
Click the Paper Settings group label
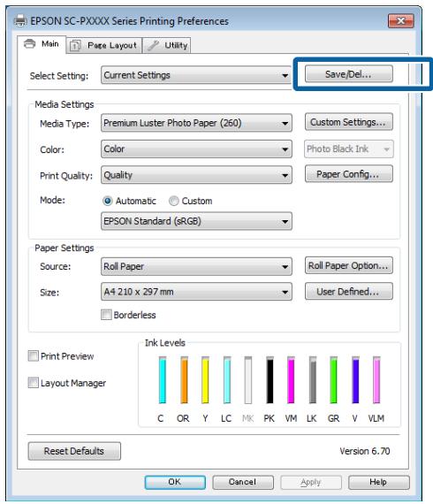65,248
